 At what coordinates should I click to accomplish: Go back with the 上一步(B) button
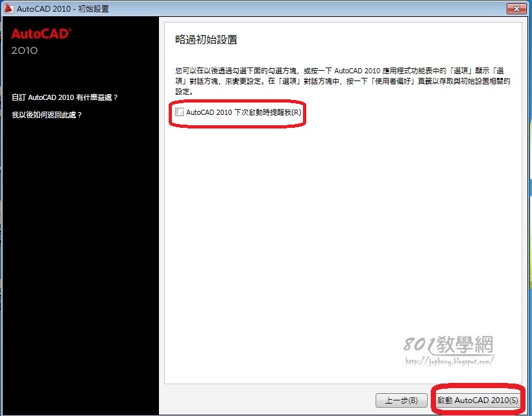[x=402, y=400]
